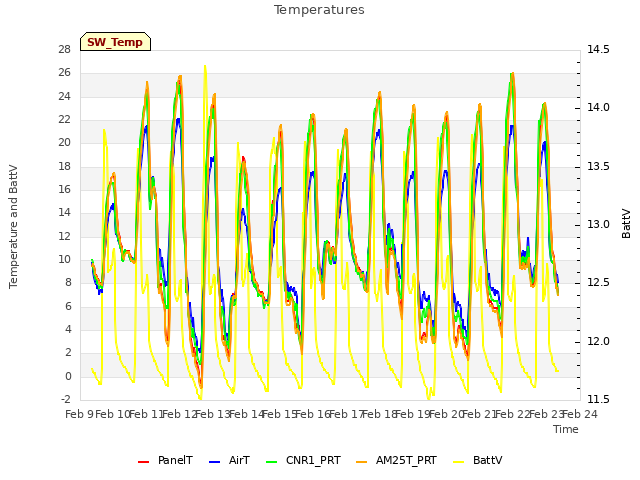Click the -2 left axis tick label
Screen dimensions: 640x480
(x=65, y=400)
